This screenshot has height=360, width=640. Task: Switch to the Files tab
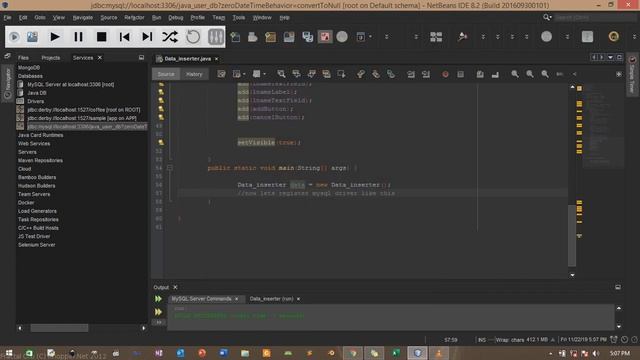[23, 58]
